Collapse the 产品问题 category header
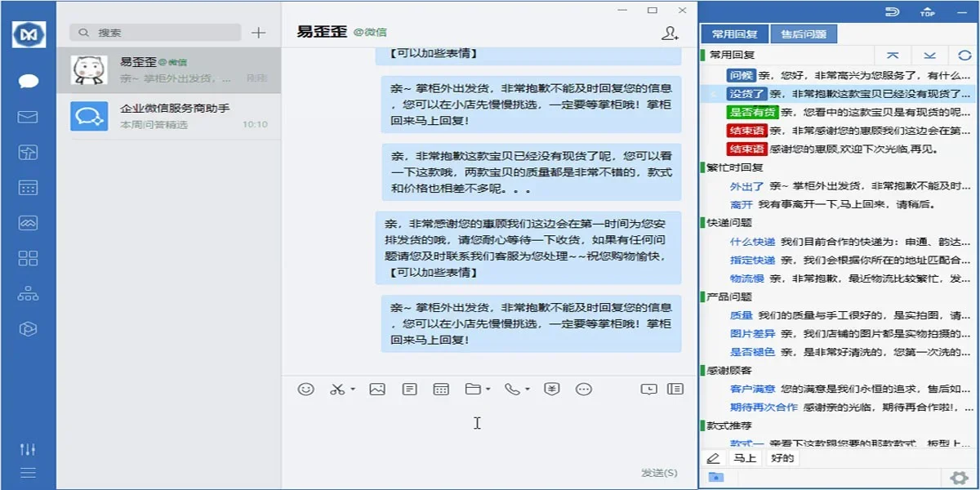Screen dimensions: 980x490 730,296
